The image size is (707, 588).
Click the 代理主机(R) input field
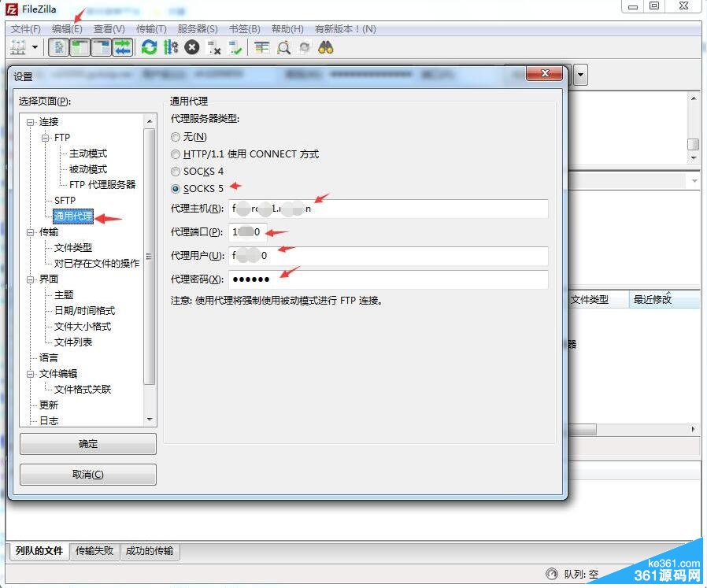(x=388, y=209)
